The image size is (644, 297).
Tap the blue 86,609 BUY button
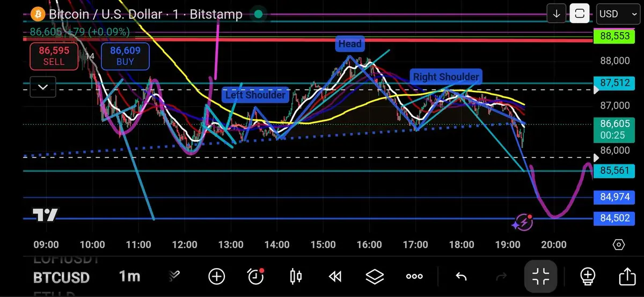click(125, 56)
